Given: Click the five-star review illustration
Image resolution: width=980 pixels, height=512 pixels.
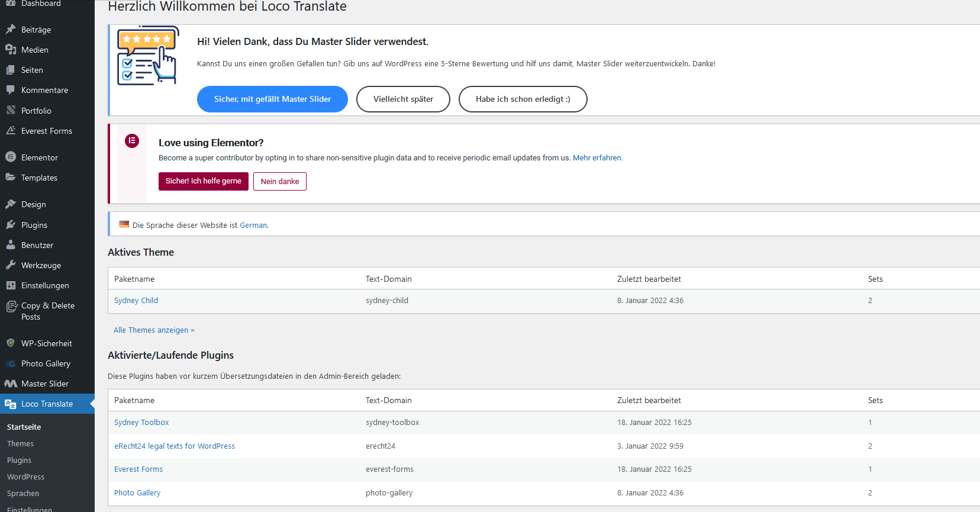Looking at the screenshot, I should point(148,56).
